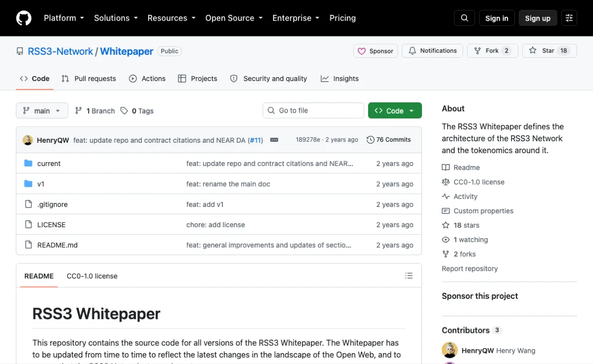This screenshot has height=364, width=593.
Task: Open 'feat: add v1' commit
Action: [x=205, y=204]
